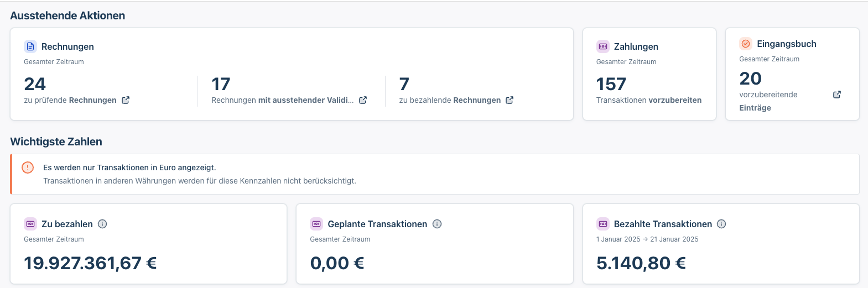Open the 7 zu bezahlende Rechnungen link

coord(456,91)
